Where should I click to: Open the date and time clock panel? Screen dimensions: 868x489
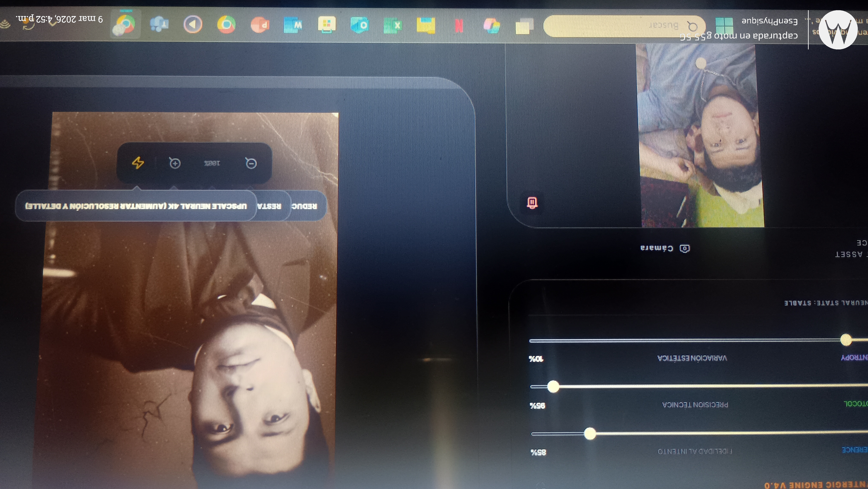59,19
